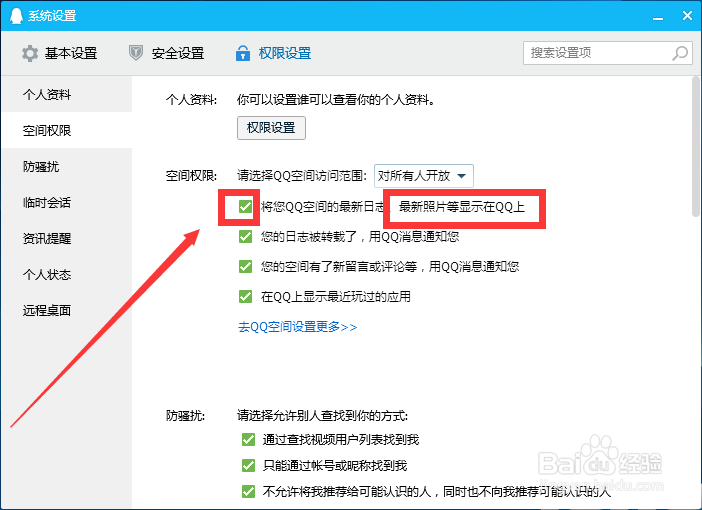The height and width of the screenshot is (510, 702).
Task: Select 防骚扰 in the sidebar
Action: click(x=66, y=167)
